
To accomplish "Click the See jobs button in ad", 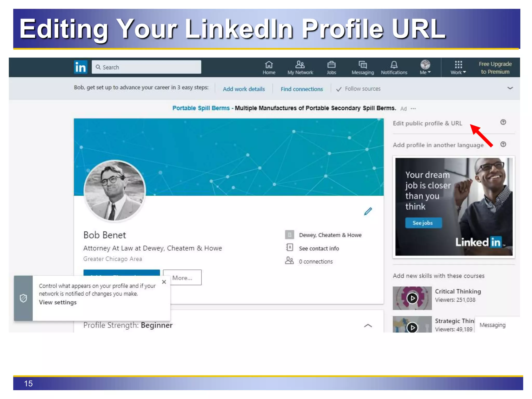I will pyautogui.click(x=423, y=223).
